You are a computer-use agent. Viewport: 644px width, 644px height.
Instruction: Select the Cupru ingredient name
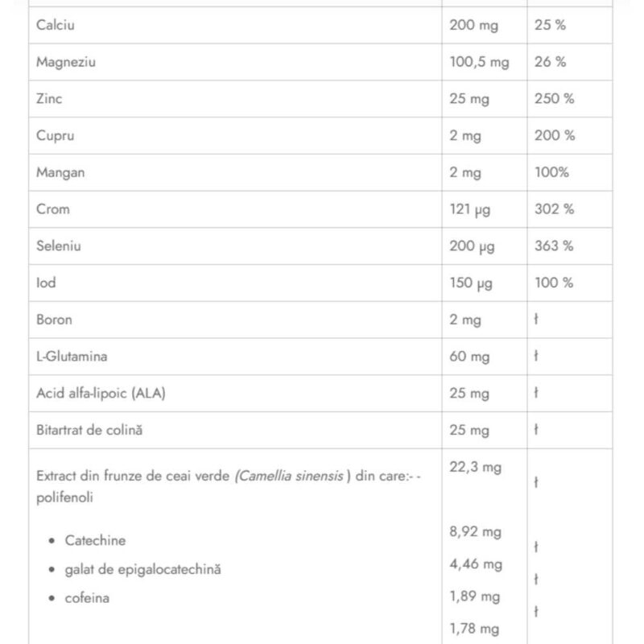56,135
